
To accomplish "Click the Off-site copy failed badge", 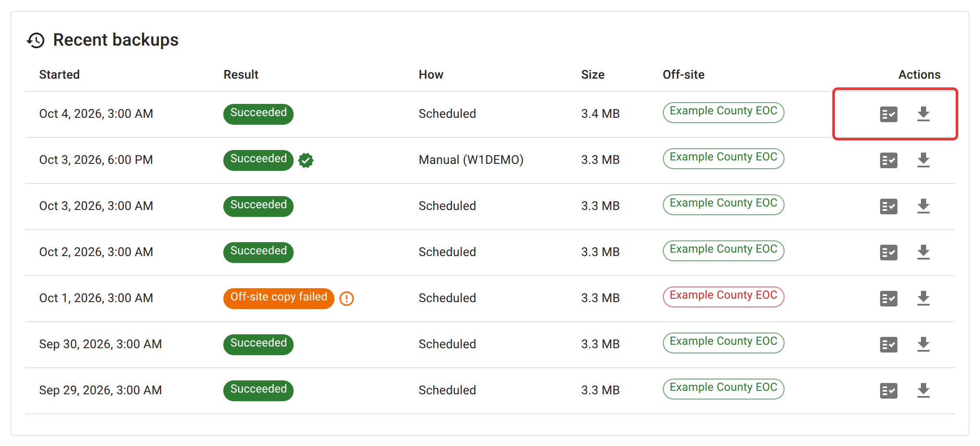I will pyautogui.click(x=278, y=298).
